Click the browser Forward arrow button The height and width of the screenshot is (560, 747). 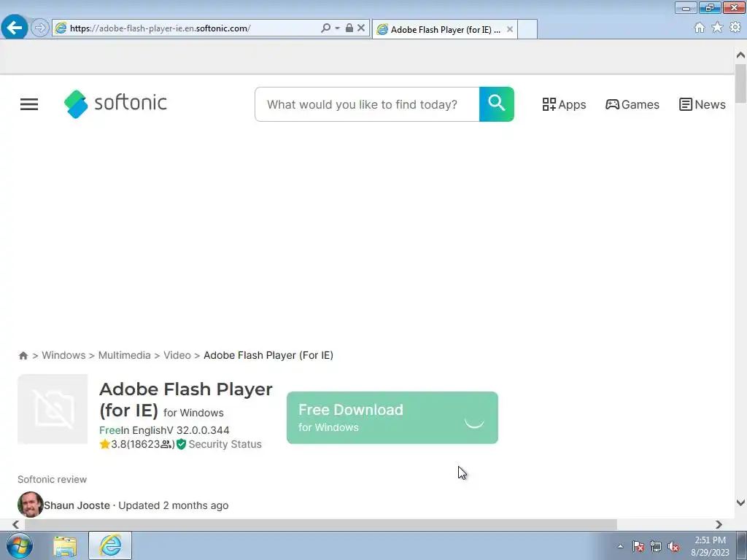click(40, 28)
